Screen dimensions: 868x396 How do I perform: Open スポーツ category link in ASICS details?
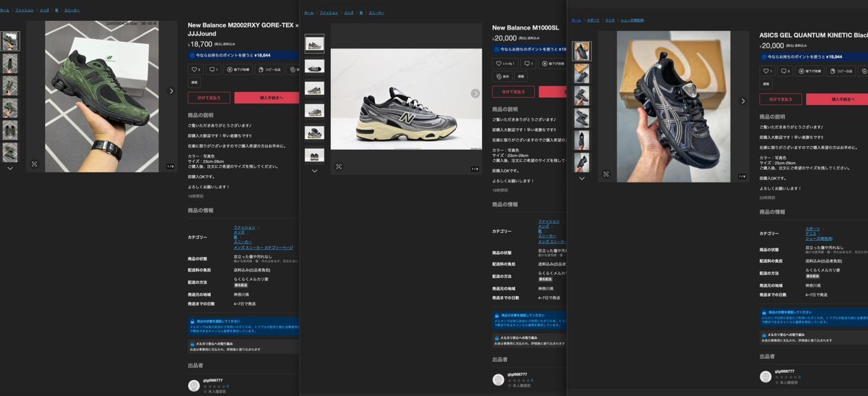tap(813, 229)
